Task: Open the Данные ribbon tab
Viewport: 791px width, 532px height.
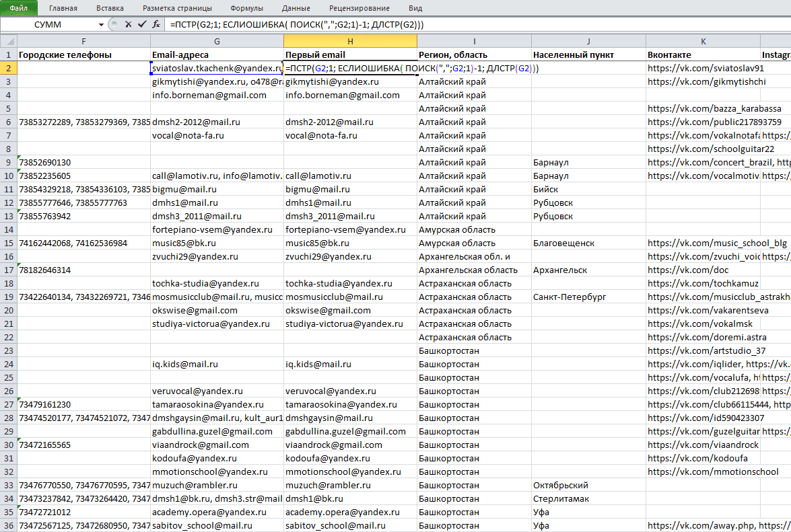Action: click(x=296, y=8)
